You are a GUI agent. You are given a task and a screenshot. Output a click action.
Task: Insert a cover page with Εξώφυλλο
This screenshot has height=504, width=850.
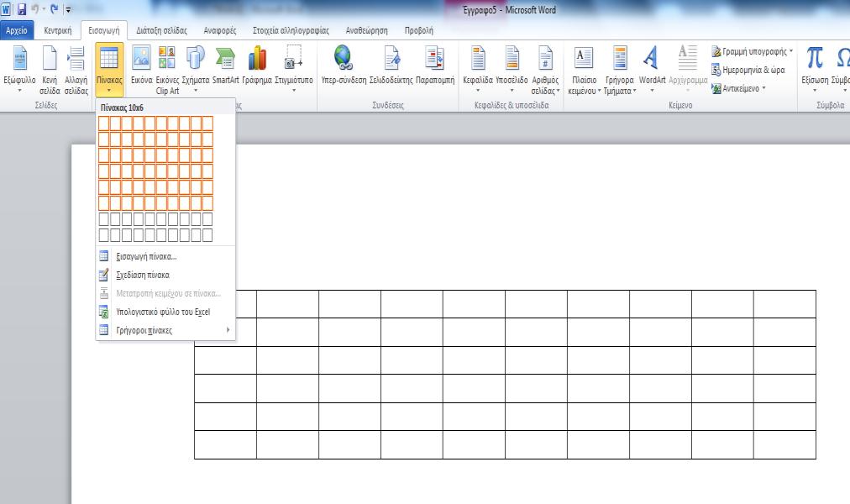point(19,70)
